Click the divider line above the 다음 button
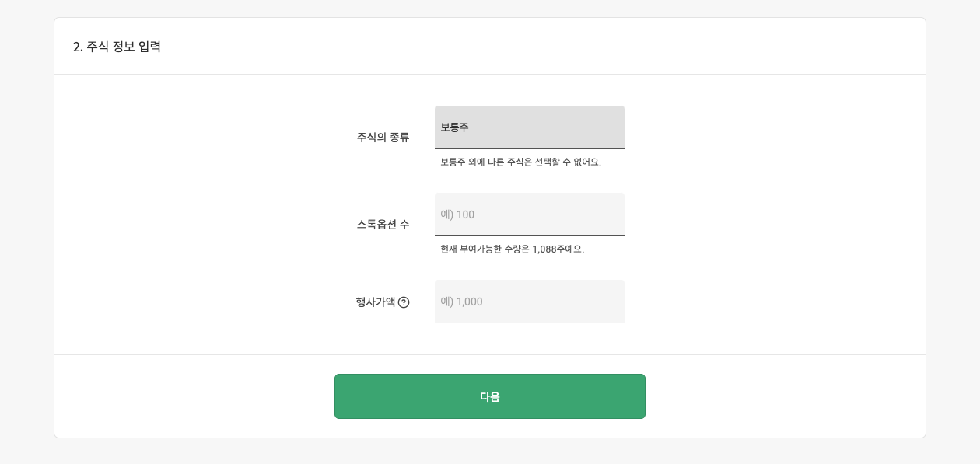Viewport: 980px width, 464px height. (x=489, y=356)
